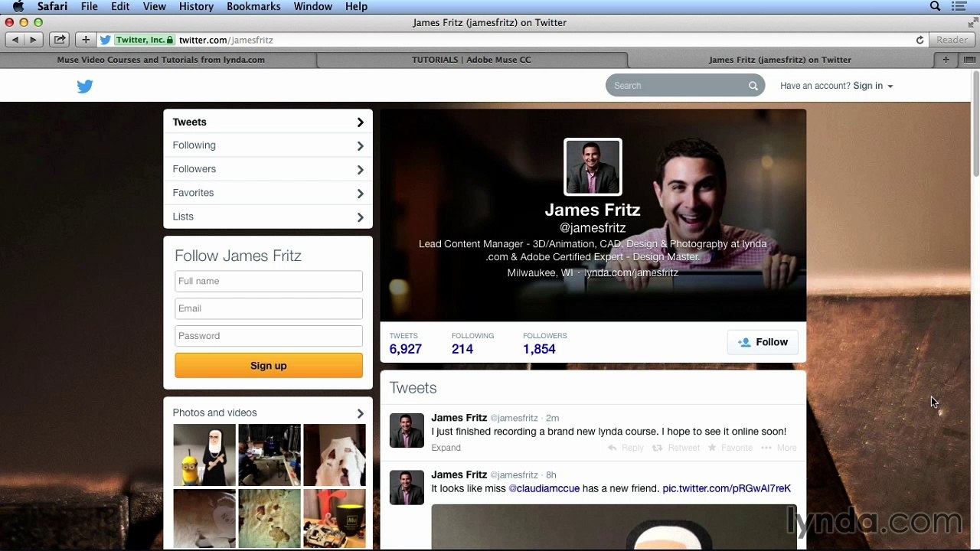Click the Twitter, Inc. certificate badge
980x551 pixels.
click(145, 40)
